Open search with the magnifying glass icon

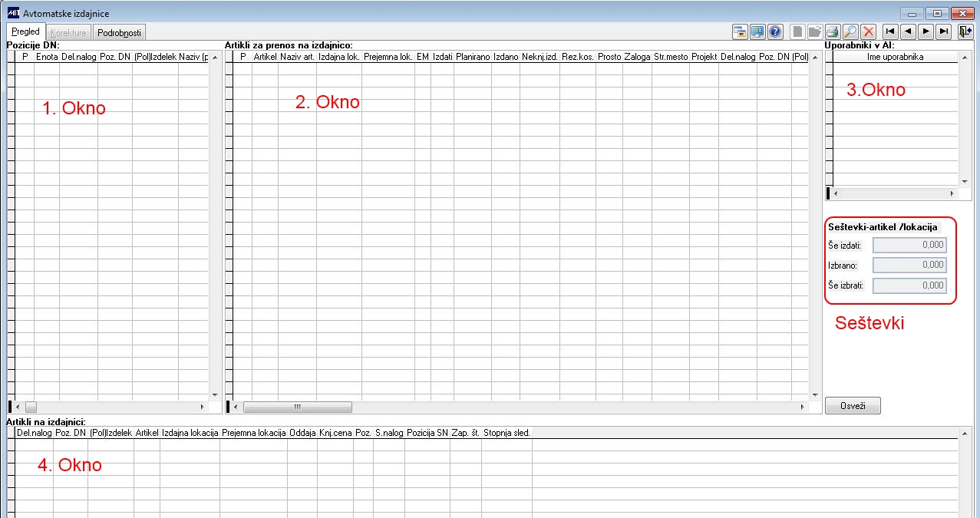tap(850, 31)
